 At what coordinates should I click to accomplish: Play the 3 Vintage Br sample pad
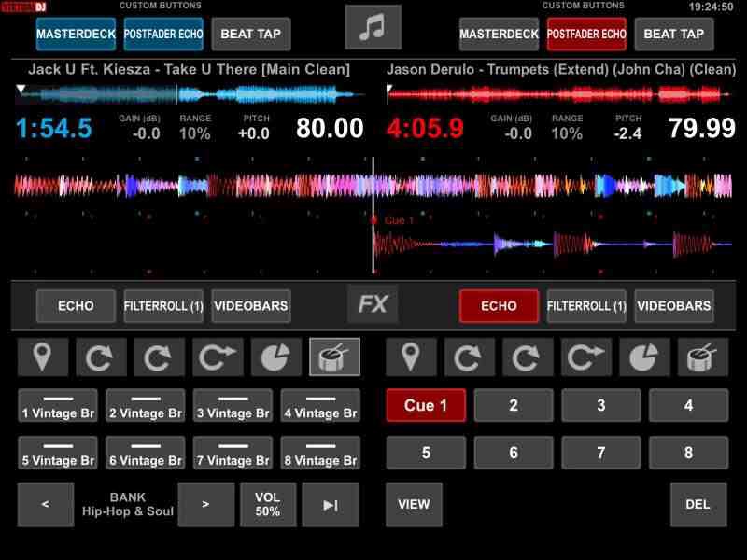(x=233, y=406)
